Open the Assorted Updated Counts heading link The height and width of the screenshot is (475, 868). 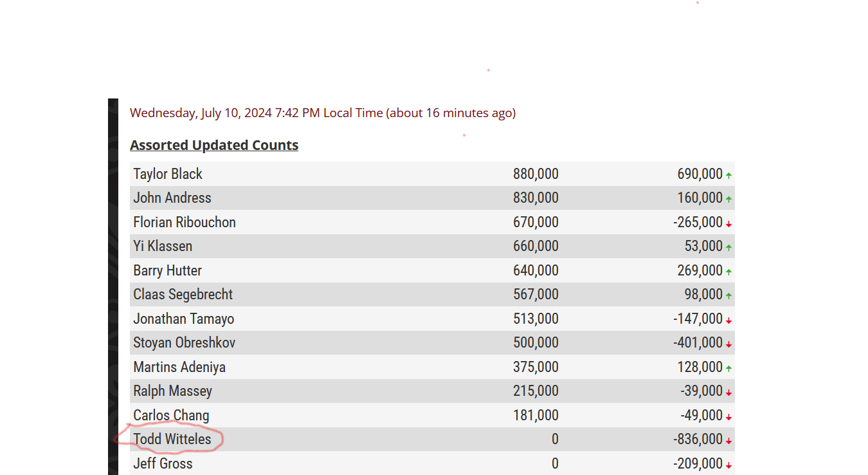[214, 145]
